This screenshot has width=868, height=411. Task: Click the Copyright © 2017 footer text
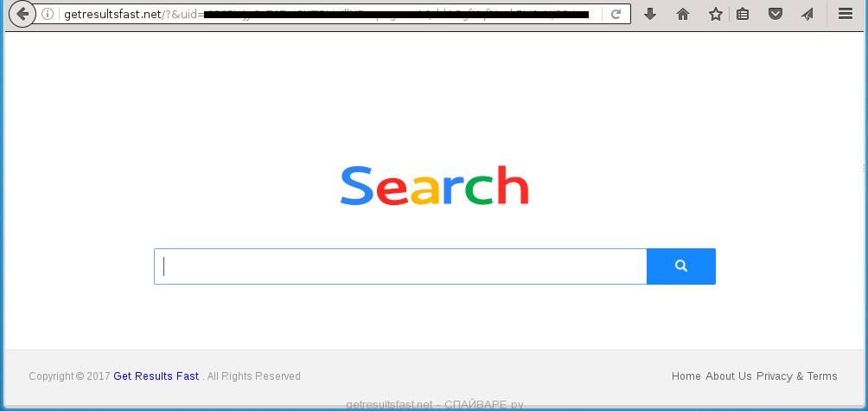tap(70, 376)
